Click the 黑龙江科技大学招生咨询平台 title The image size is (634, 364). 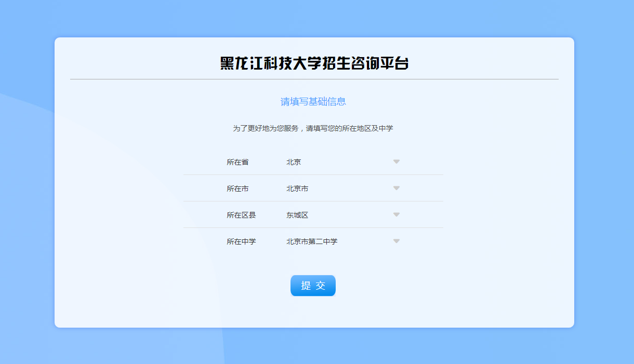coord(314,63)
